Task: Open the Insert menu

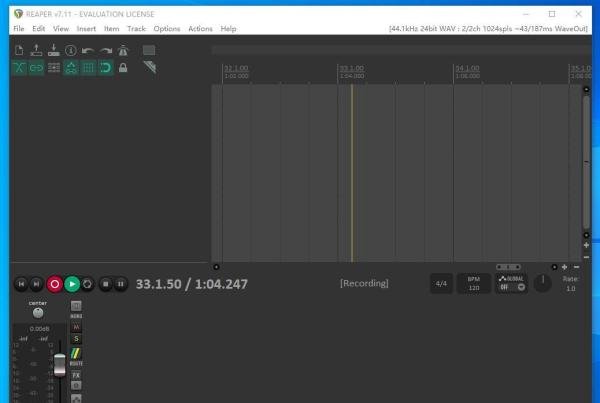Action: [x=86, y=29]
